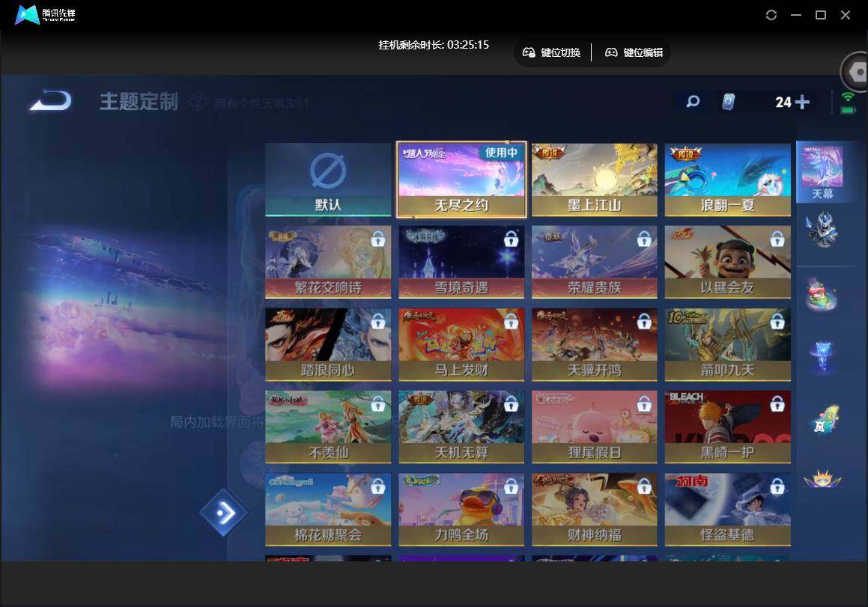
Task: Select the 墨上江山 theme card
Action: [595, 180]
